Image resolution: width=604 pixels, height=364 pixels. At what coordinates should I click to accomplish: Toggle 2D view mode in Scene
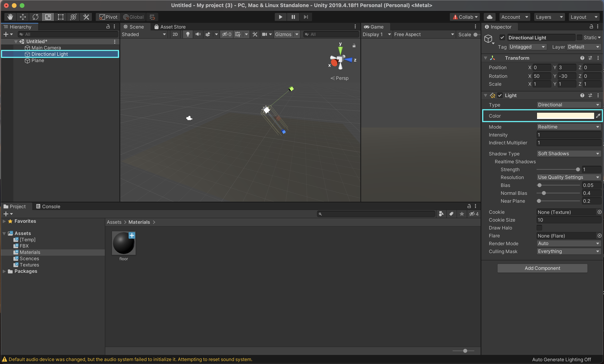click(175, 34)
